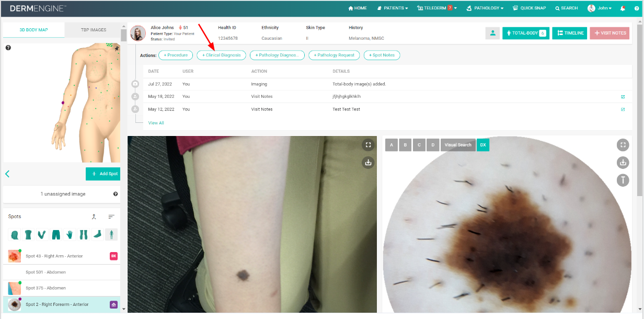Viewport: 644px width, 319px height.
Task: Click the merge spots icon
Action: coord(94,217)
